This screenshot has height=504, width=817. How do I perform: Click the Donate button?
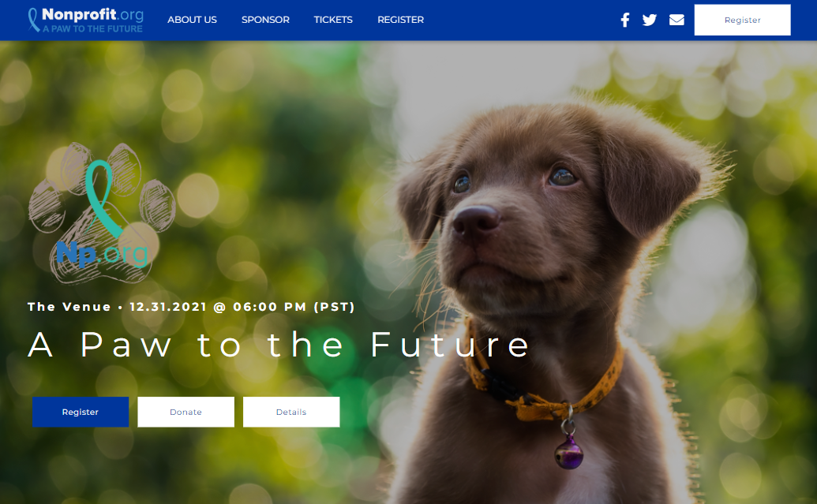point(186,412)
